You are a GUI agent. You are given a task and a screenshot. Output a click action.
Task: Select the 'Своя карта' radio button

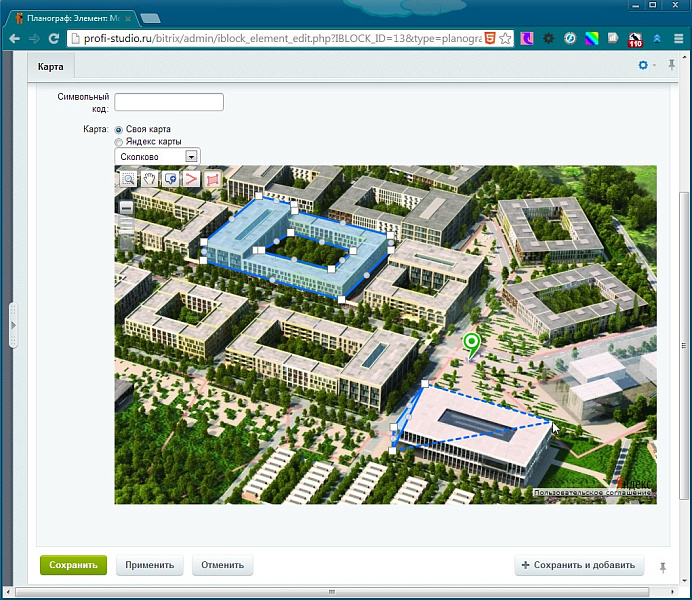click(119, 129)
